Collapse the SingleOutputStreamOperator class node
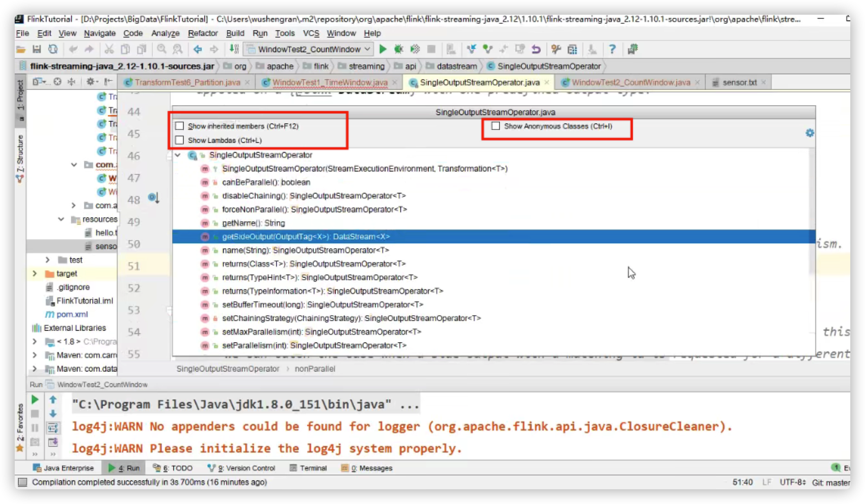 pos(178,155)
